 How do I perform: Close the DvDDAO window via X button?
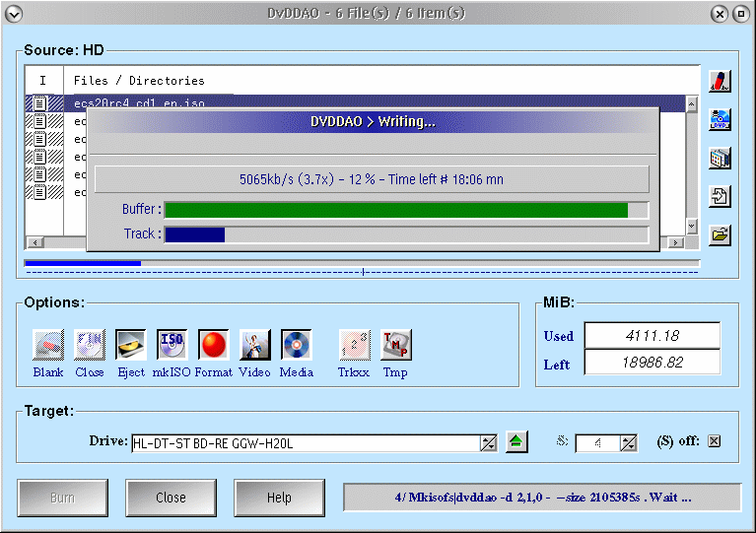click(720, 14)
